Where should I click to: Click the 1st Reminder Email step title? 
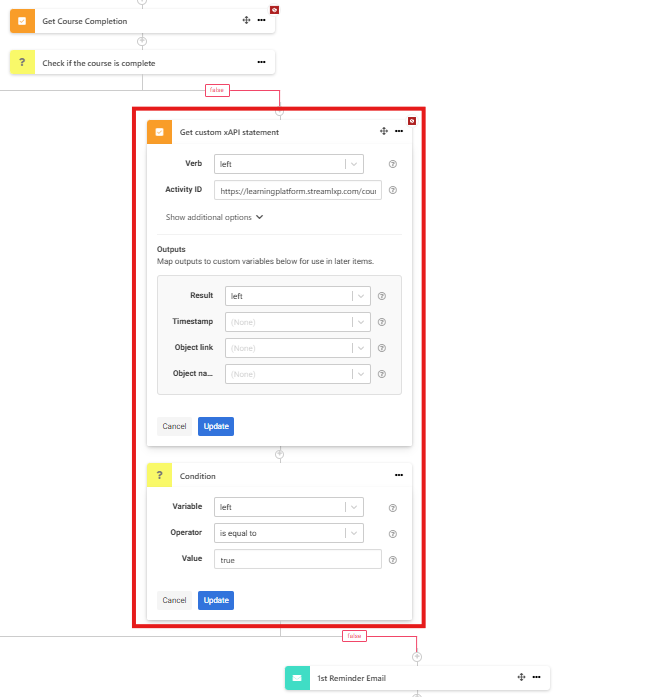click(x=351, y=678)
